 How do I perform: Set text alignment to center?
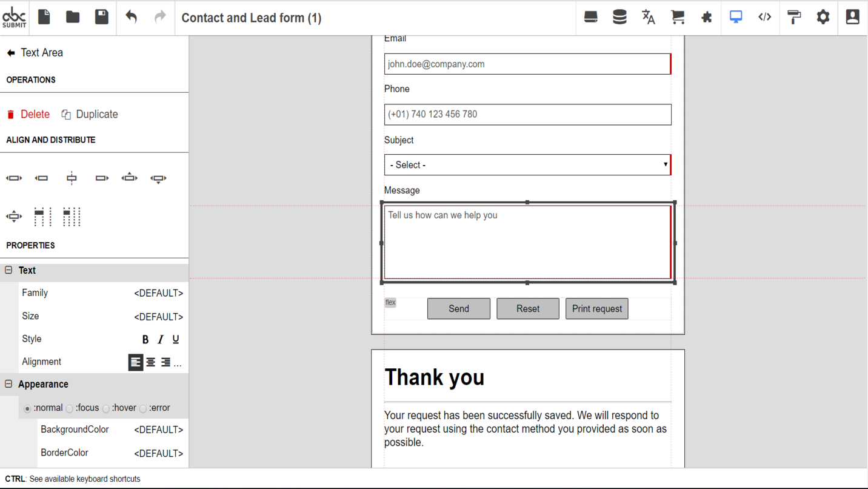point(150,362)
